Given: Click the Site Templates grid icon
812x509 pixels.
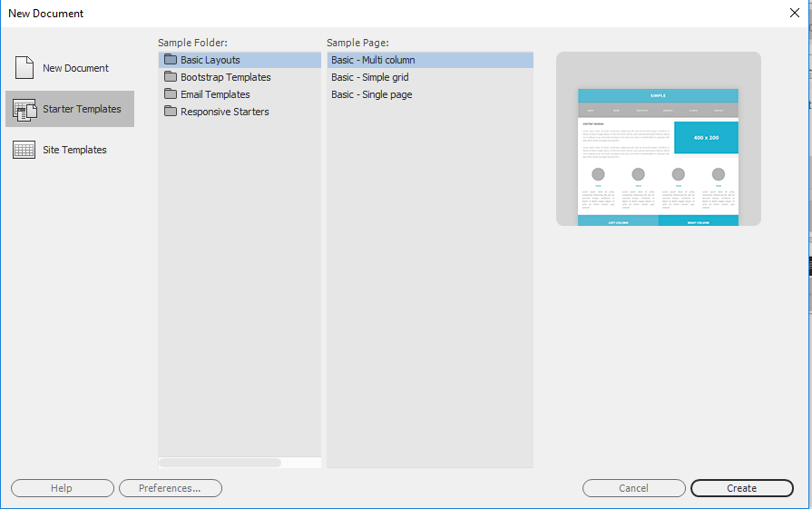Looking at the screenshot, I should click(x=24, y=151).
